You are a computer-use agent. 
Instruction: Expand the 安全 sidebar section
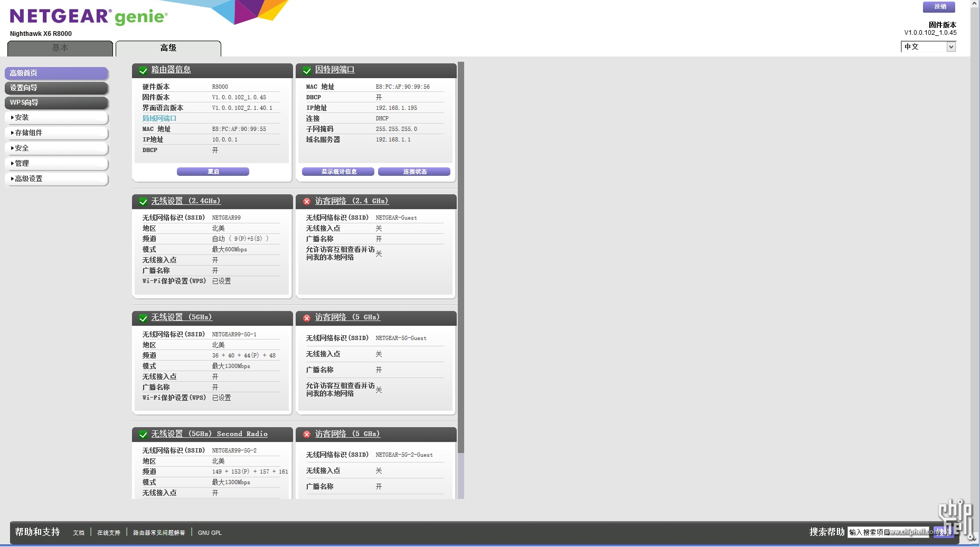point(56,148)
